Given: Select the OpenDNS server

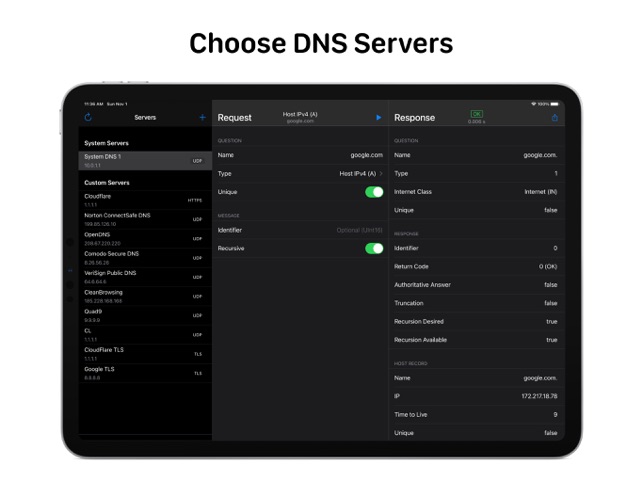Looking at the screenshot, I should [x=145, y=239].
